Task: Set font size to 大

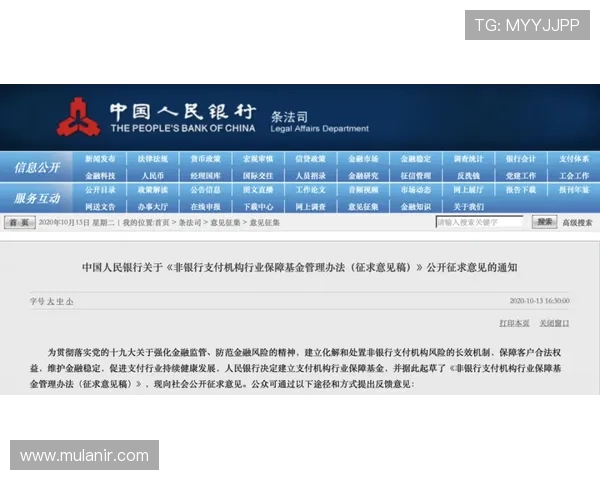Action: 50,302
